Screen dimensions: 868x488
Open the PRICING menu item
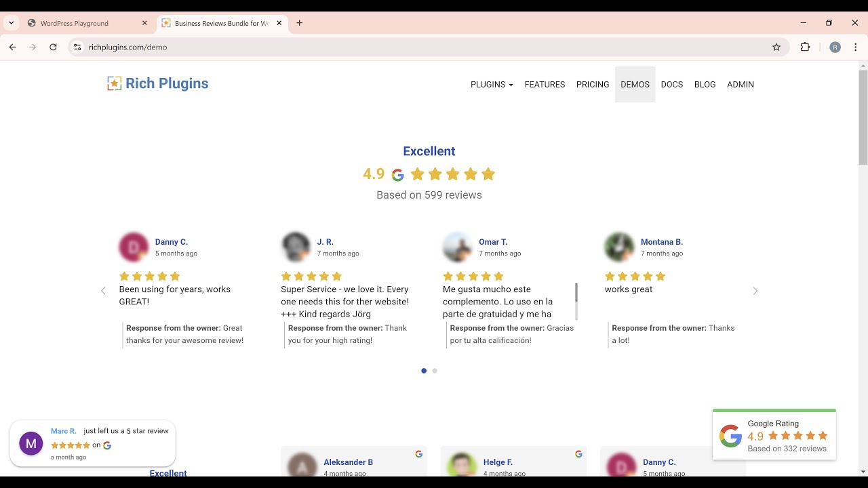[593, 85]
